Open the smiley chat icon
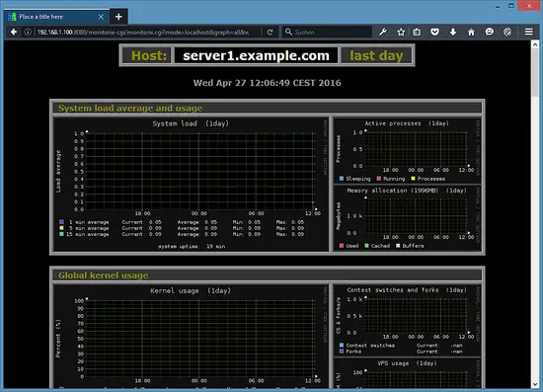Viewport: 543px width, 392px height. point(489,33)
